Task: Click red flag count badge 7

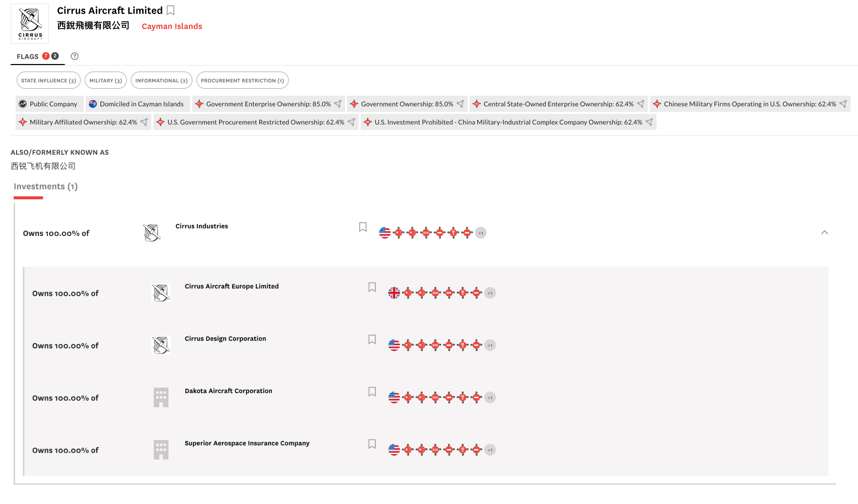Action: coord(46,56)
